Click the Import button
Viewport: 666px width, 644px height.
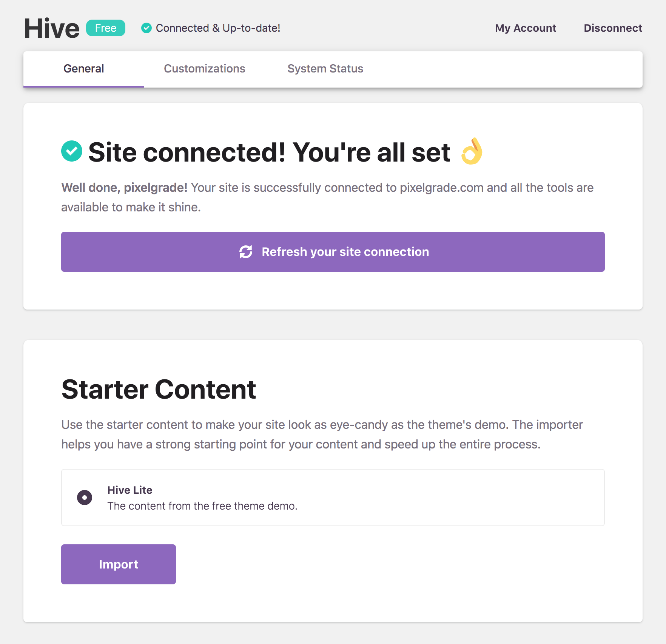pos(119,564)
